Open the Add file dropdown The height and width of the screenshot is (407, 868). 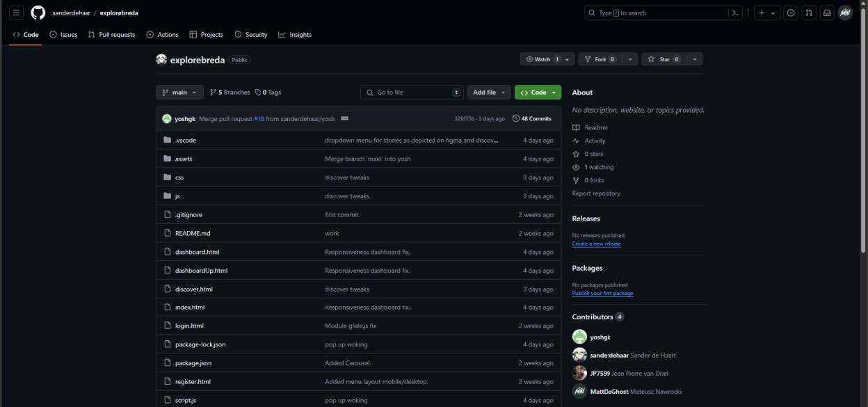(x=489, y=93)
